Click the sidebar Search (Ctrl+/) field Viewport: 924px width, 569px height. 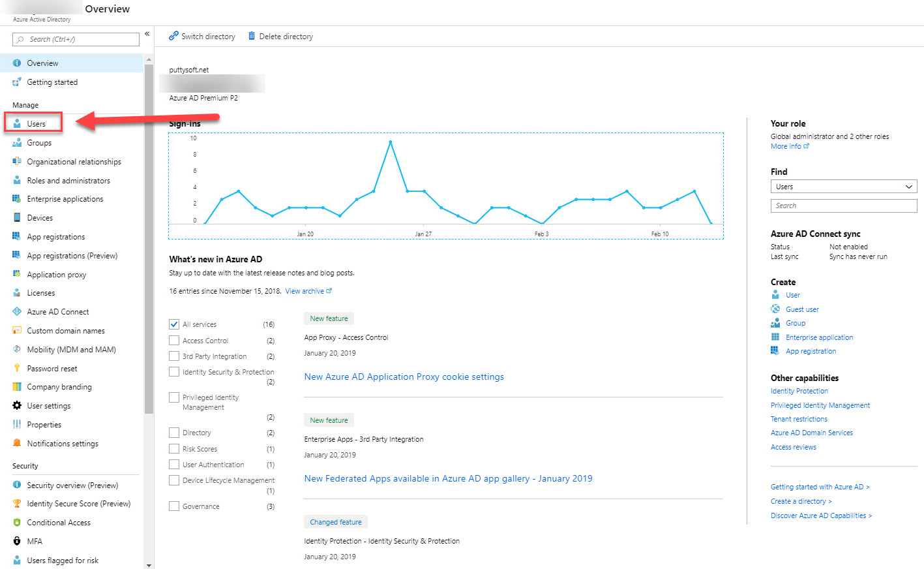76,39
